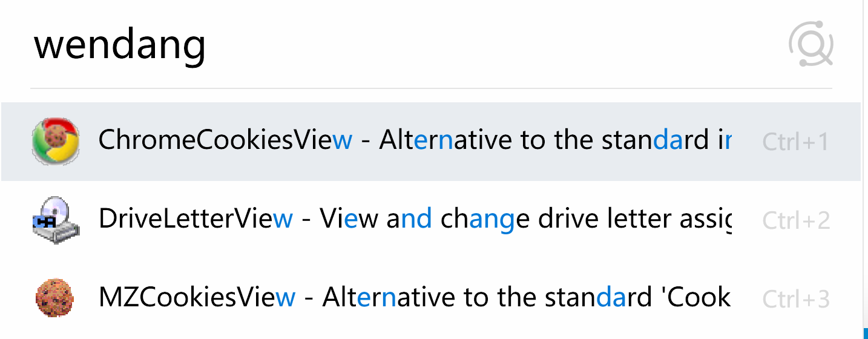
Task: Select the MZCookiesView result name
Action: pos(197,297)
